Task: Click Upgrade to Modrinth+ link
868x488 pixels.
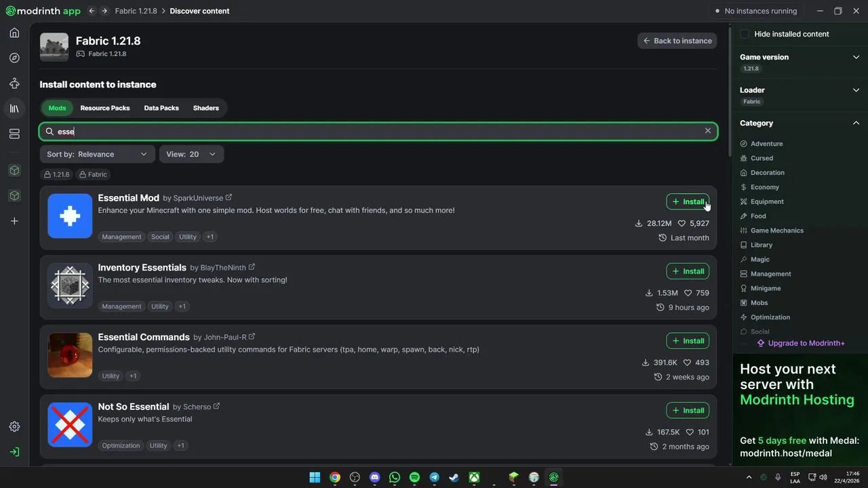Action: (x=800, y=343)
